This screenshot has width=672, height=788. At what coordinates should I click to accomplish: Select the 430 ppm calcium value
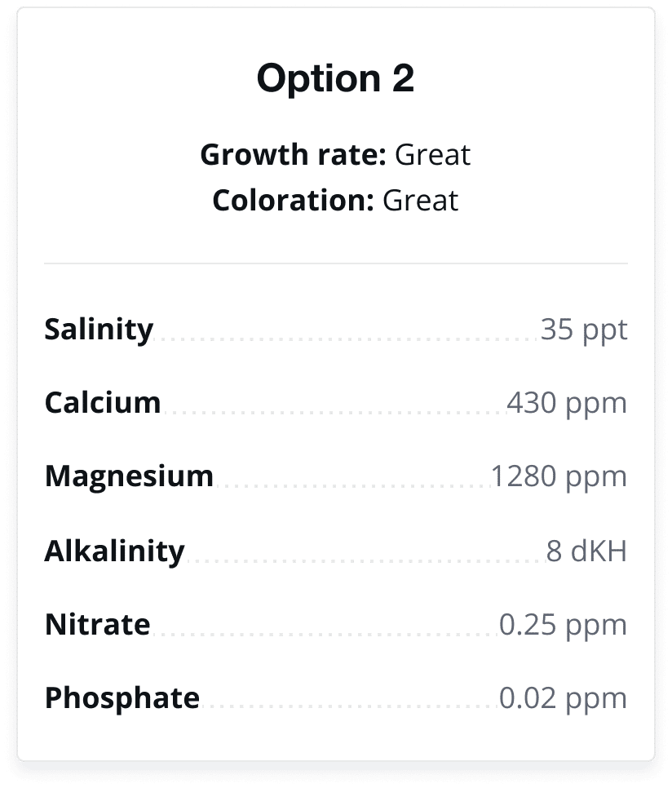click(x=567, y=402)
